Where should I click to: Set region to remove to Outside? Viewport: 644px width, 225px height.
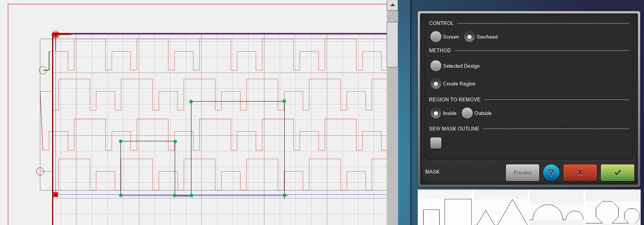coord(467,113)
